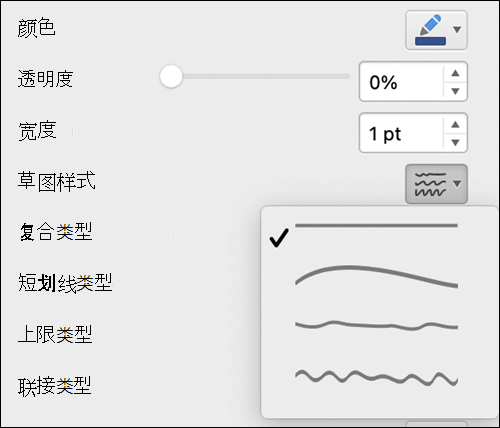Expand the color dropdown arrow
The image size is (500, 428).
[x=457, y=30]
